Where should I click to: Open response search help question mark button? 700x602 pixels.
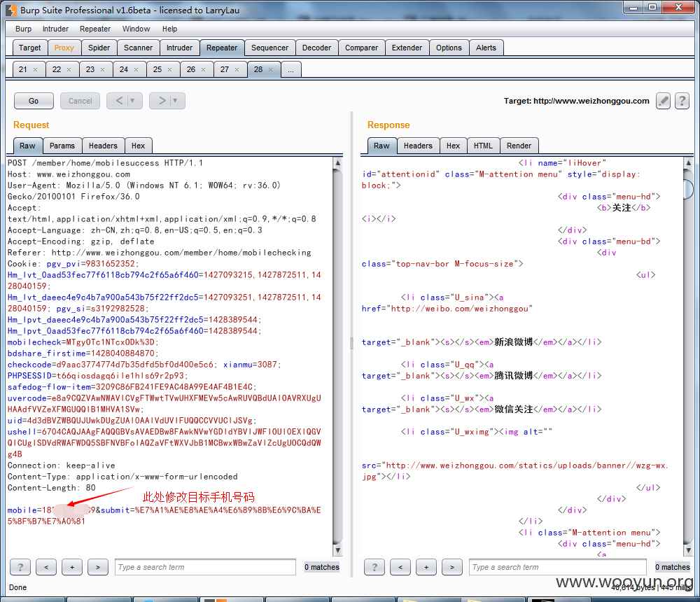(x=374, y=567)
